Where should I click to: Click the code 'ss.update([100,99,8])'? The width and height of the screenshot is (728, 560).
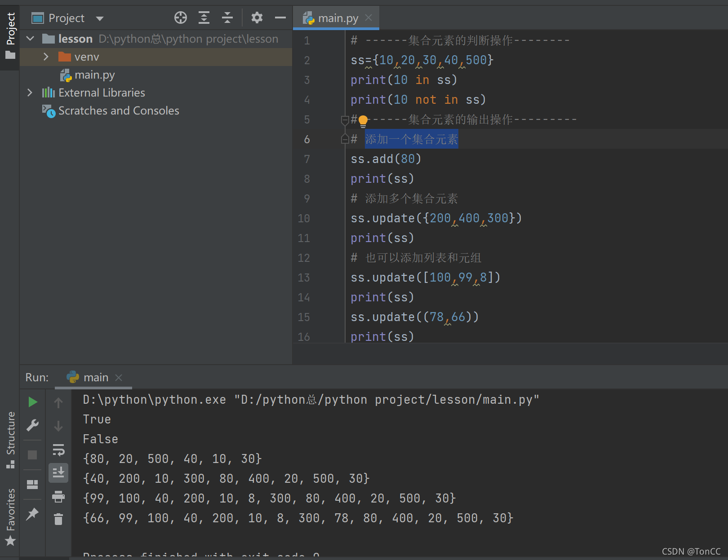426,278
